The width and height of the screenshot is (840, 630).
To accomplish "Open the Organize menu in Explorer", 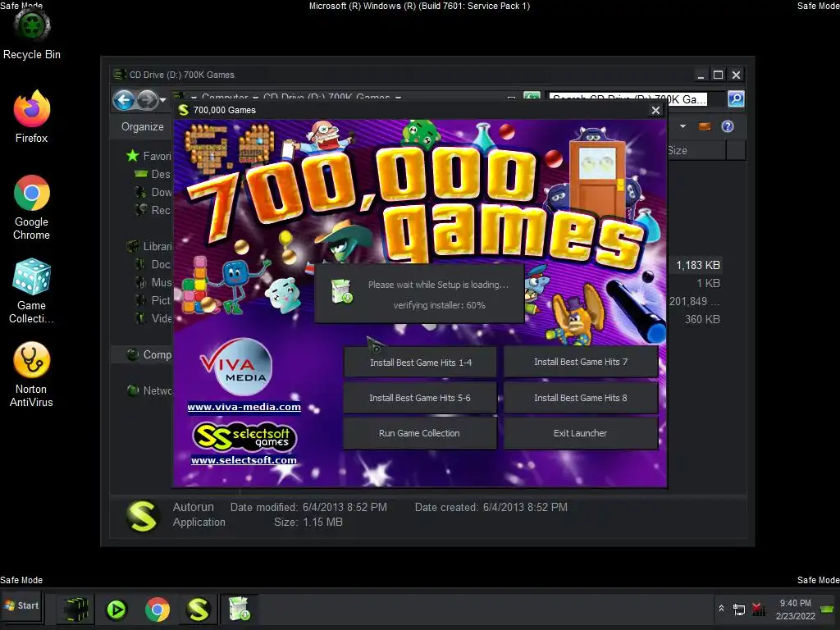I will 143,127.
